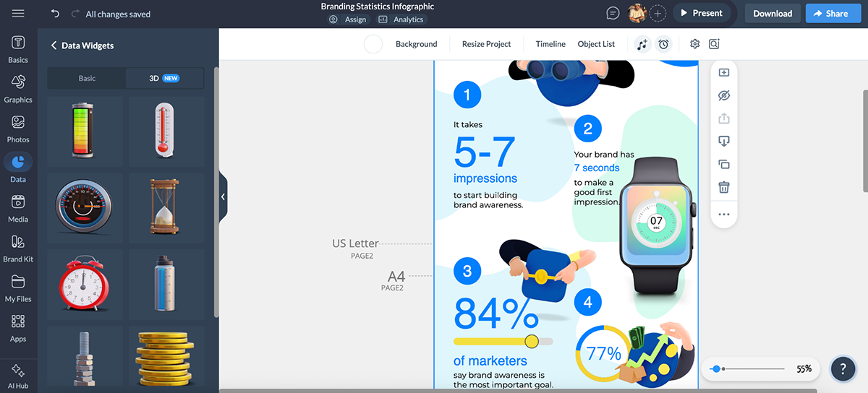Insert the stacked bolt nuts widget
This screenshot has width=868, height=393.
[85, 358]
